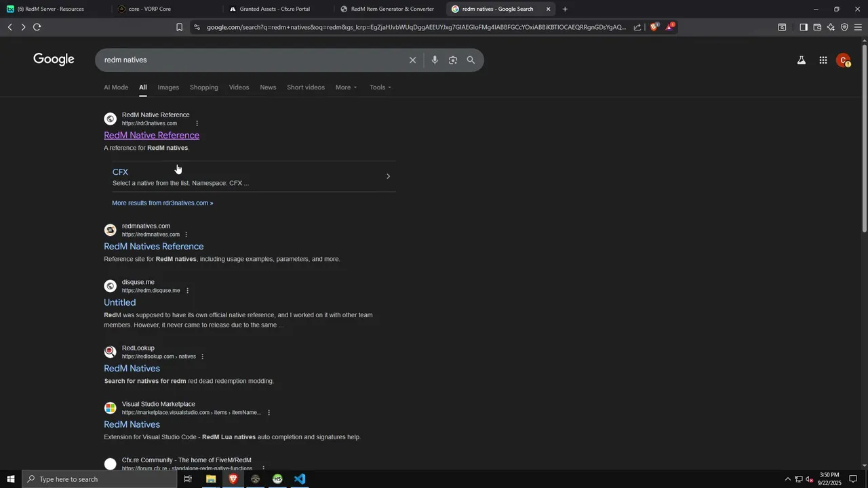Image resolution: width=868 pixels, height=488 pixels.
Task: Select the Videos search tab
Action: point(239,87)
